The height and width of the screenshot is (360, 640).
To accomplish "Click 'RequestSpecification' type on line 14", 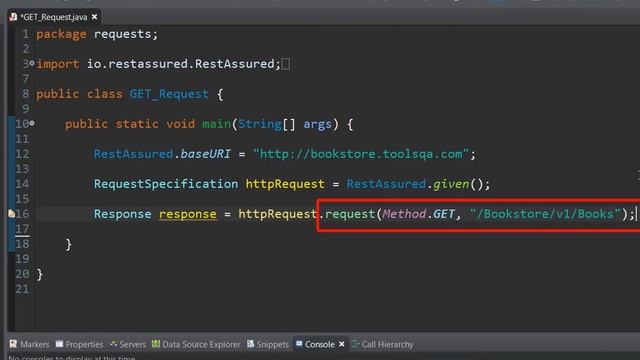I will tap(166, 184).
